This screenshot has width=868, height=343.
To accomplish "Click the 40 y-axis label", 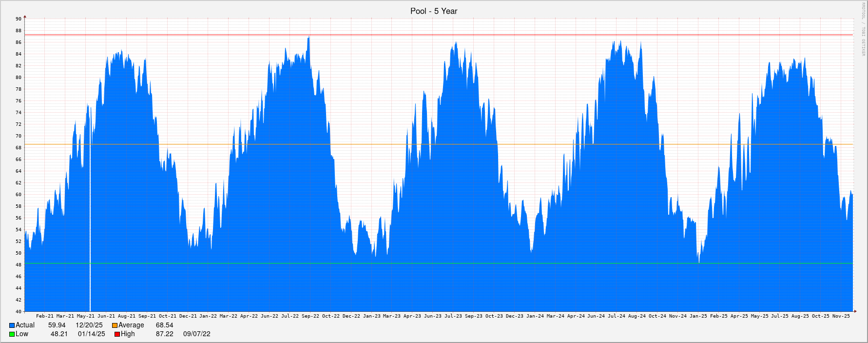I will [x=19, y=312].
